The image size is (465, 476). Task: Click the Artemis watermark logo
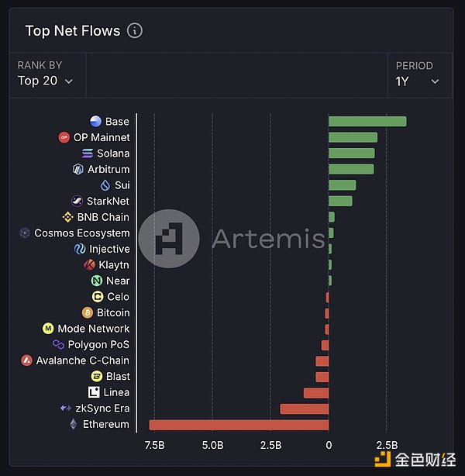click(169, 239)
